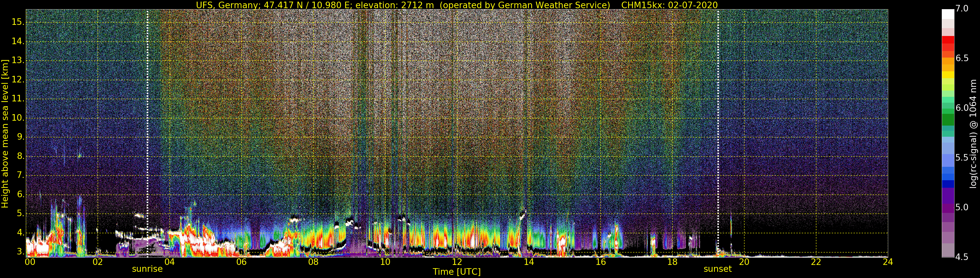Image resolution: width=980 pixels, height=278 pixels.
Task: Click the height axis tick "13."
Action: (18, 61)
